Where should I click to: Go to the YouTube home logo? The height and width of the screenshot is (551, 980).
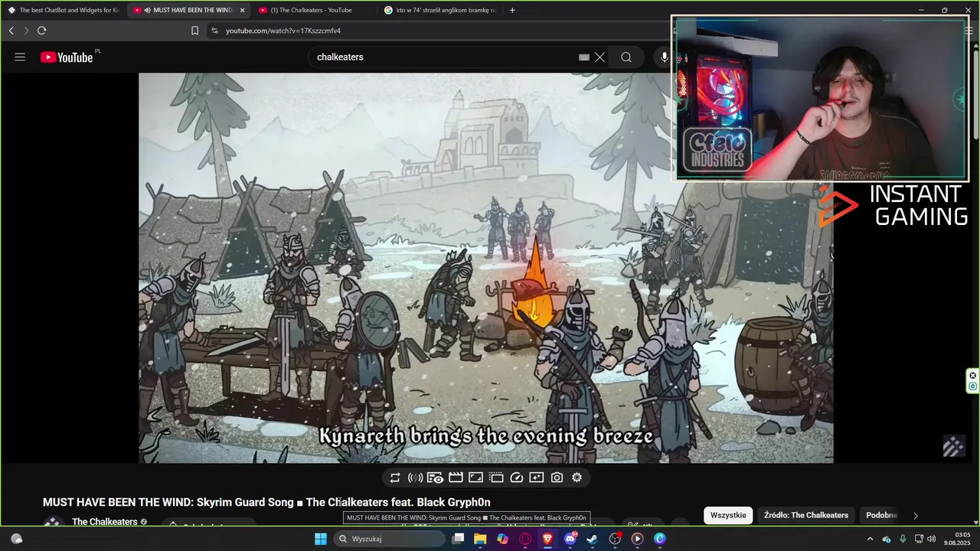coord(67,57)
